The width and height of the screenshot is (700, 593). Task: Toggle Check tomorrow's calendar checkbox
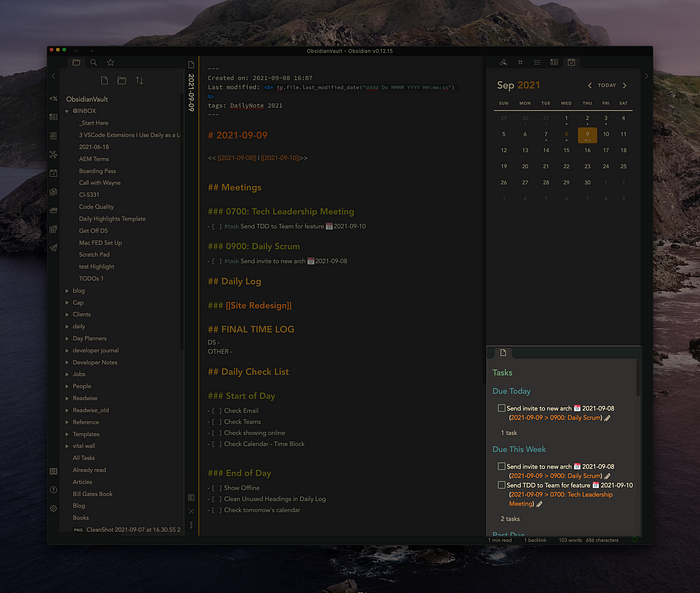point(217,510)
